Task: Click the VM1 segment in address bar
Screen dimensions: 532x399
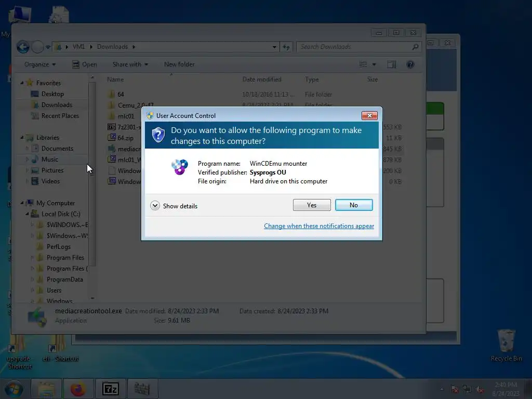Action: (x=79, y=47)
